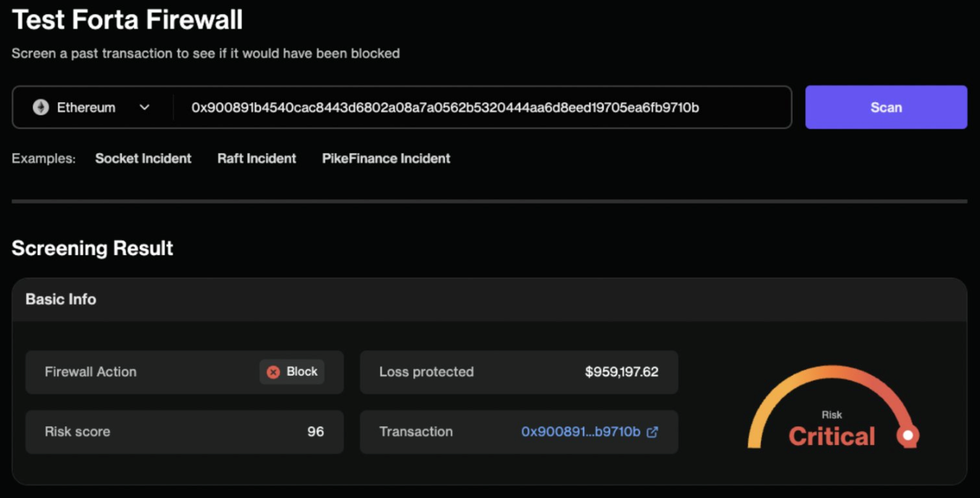Click the Loss protected label
The width and height of the screenshot is (980, 498).
point(426,372)
